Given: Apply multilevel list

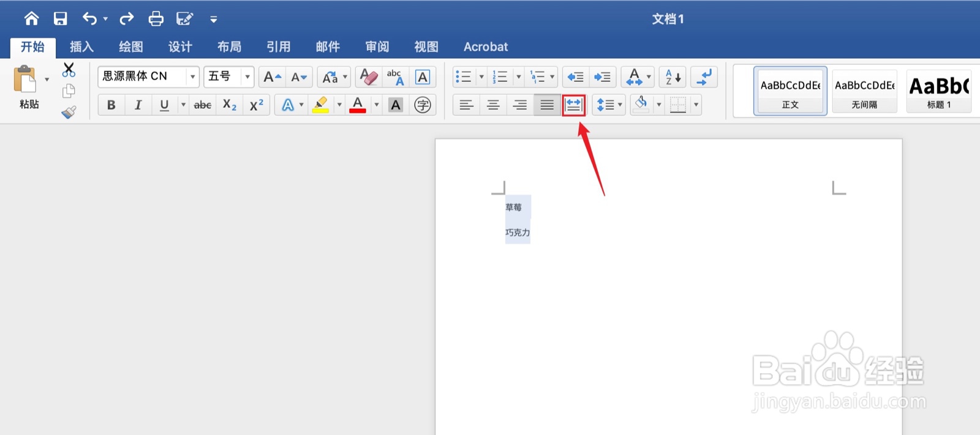Looking at the screenshot, I should coord(538,77).
